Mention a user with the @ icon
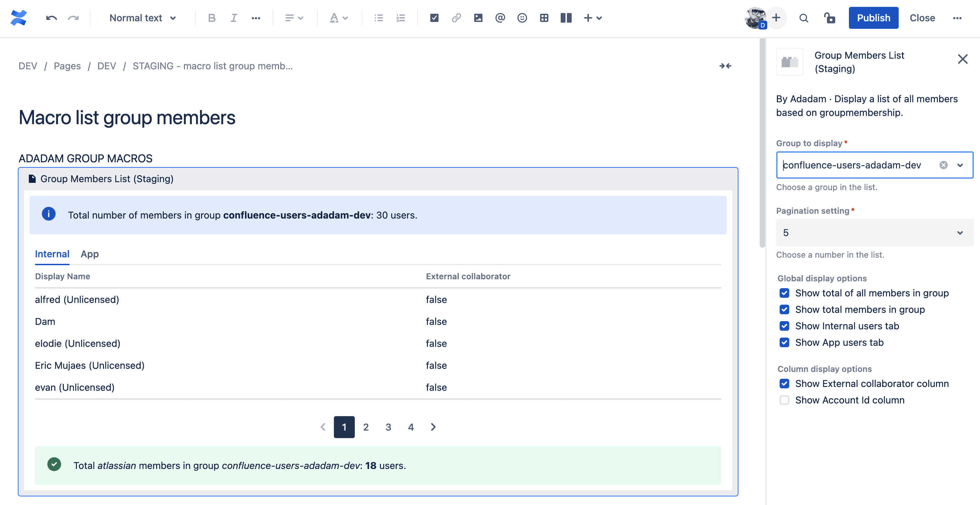Viewport: 980px width, 505px height. (x=500, y=18)
